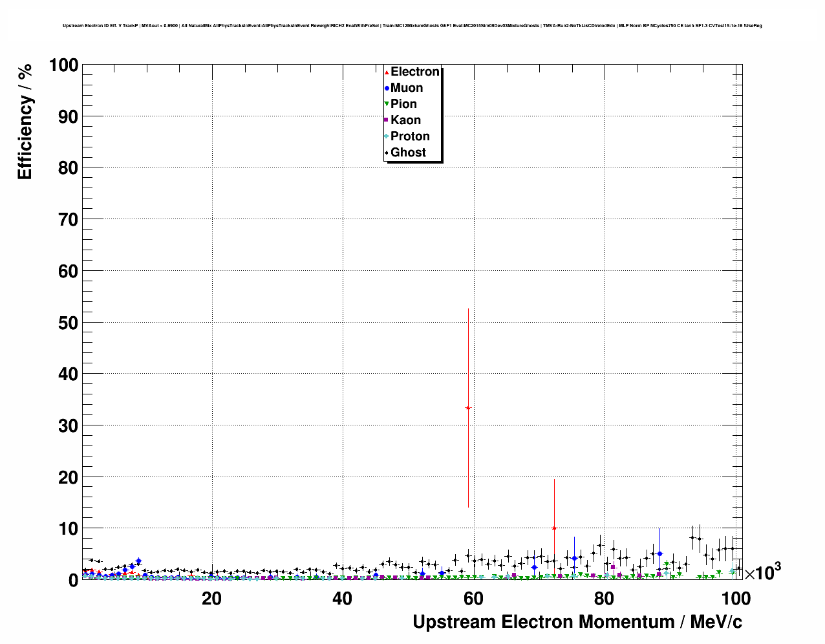
Task: Select the 60 tick label on x-axis
Action: [473, 599]
